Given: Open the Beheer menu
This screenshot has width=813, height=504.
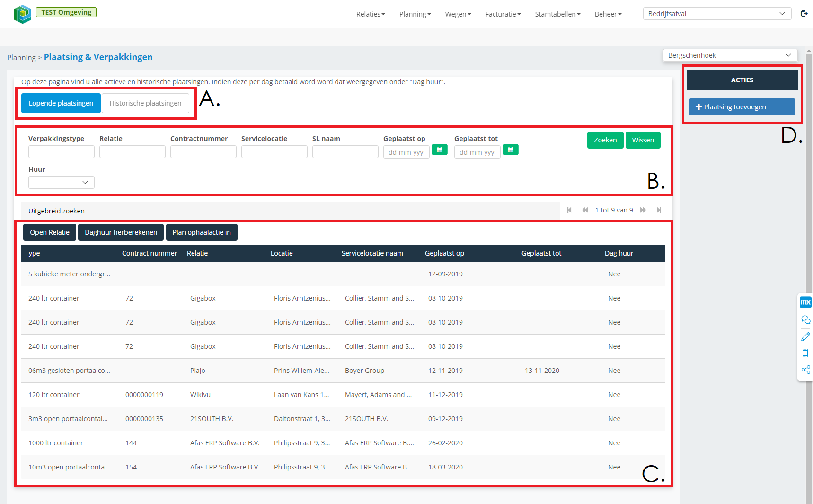Looking at the screenshot, I should coord(608,14).
